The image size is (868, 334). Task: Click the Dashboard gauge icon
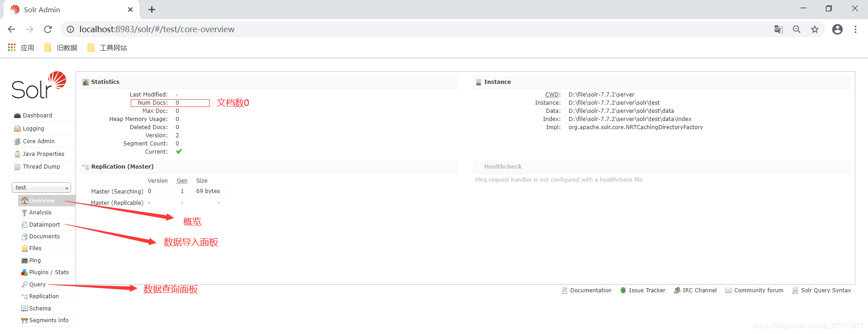point(17,116)
